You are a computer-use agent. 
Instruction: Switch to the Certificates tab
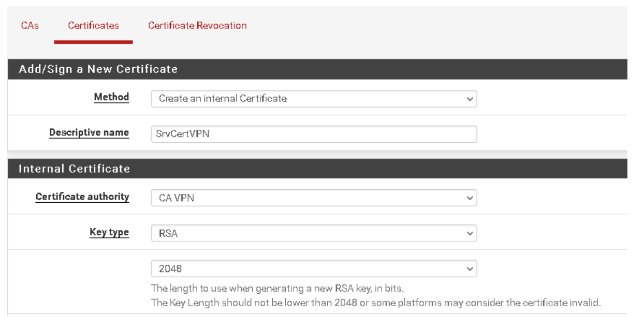click(93, 25)
